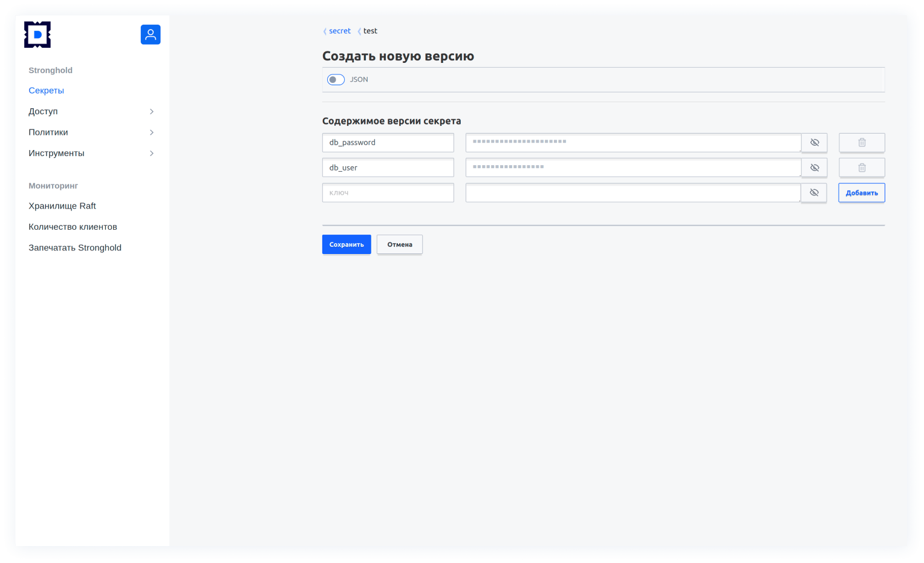Click the Добавить button

point(861,193)
